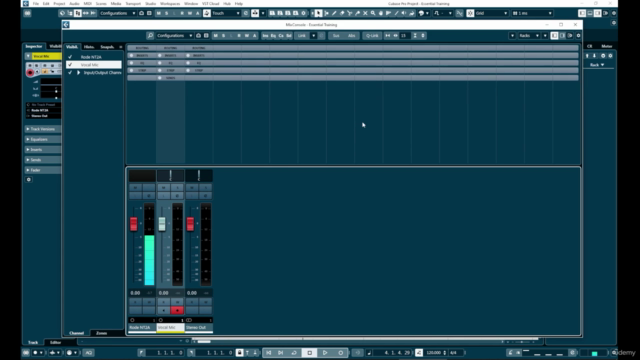Click the AQ auto quantize button
Viewport: 640px width, 360px height.
tap(89, 353)
